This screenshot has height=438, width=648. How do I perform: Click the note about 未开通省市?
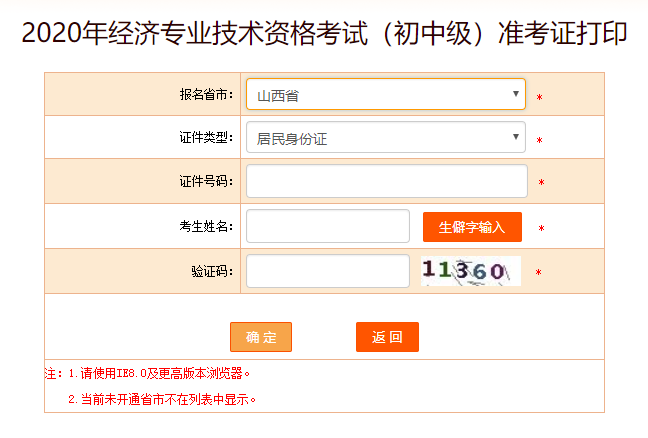(x=162, y=399)
